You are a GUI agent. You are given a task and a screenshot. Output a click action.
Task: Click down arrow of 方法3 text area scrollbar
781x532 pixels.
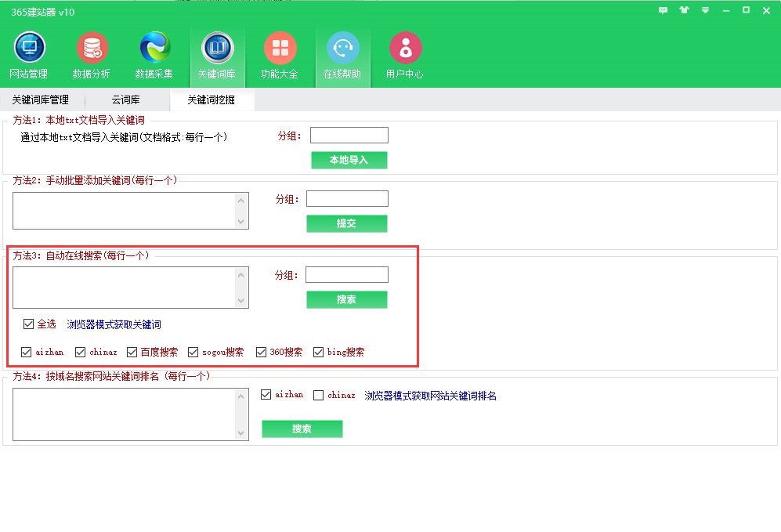241,300
